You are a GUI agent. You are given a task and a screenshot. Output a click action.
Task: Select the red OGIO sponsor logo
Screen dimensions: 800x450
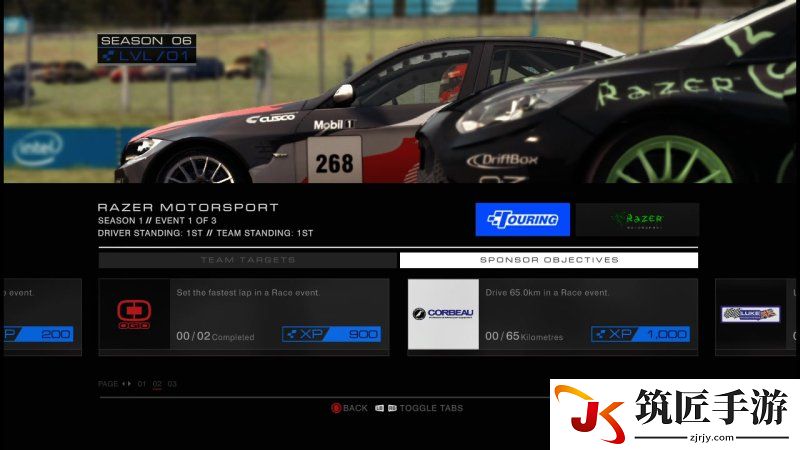[134, 314]
